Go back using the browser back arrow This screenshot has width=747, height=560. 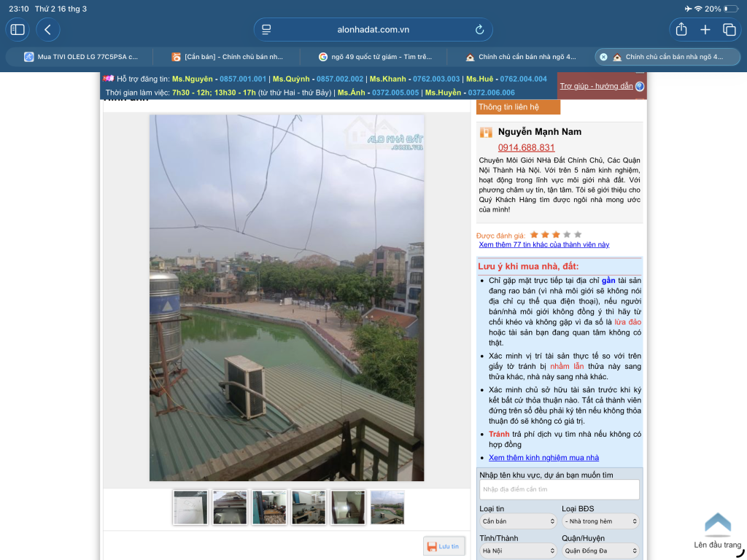[47, 29]
